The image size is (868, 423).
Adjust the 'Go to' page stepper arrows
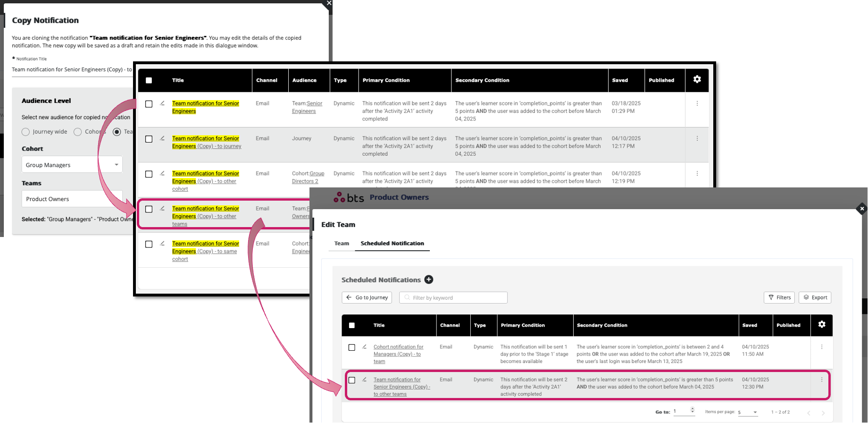pyautogui.click(x=692, y=410)
